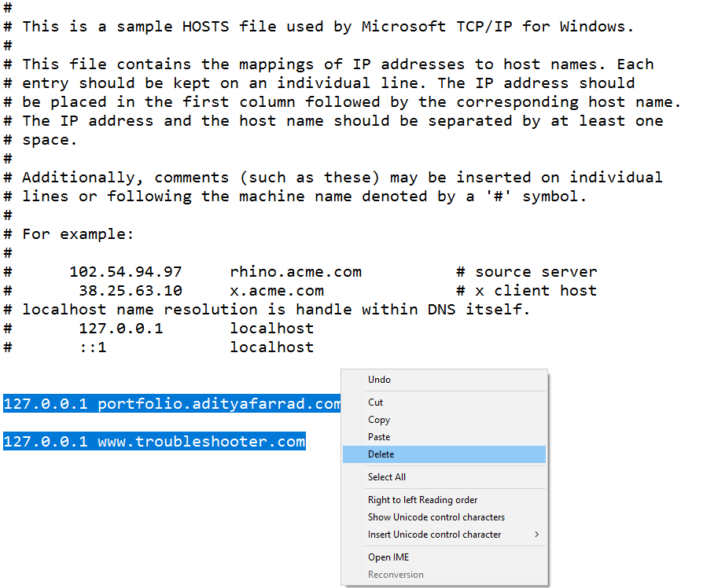This screenshot has height=588, width=714.
Task: Select "Open IME" from the menu
Action: (x=388, y=557)
